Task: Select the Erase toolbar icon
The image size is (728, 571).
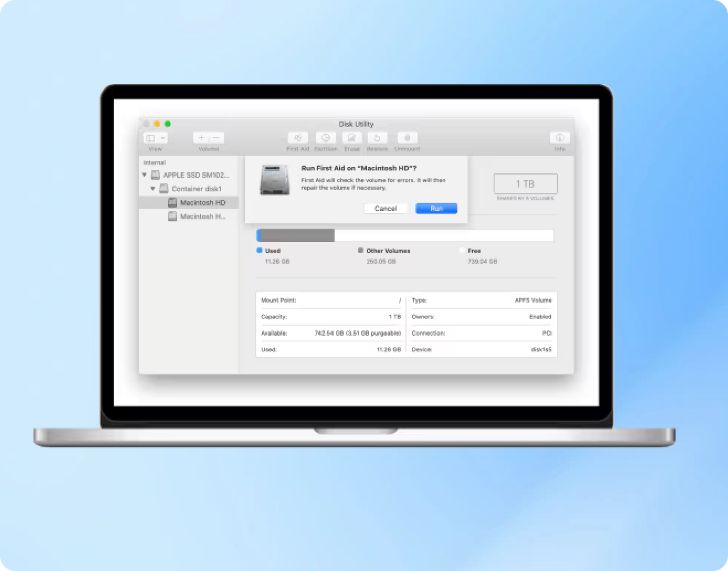Action: (352, 138)
